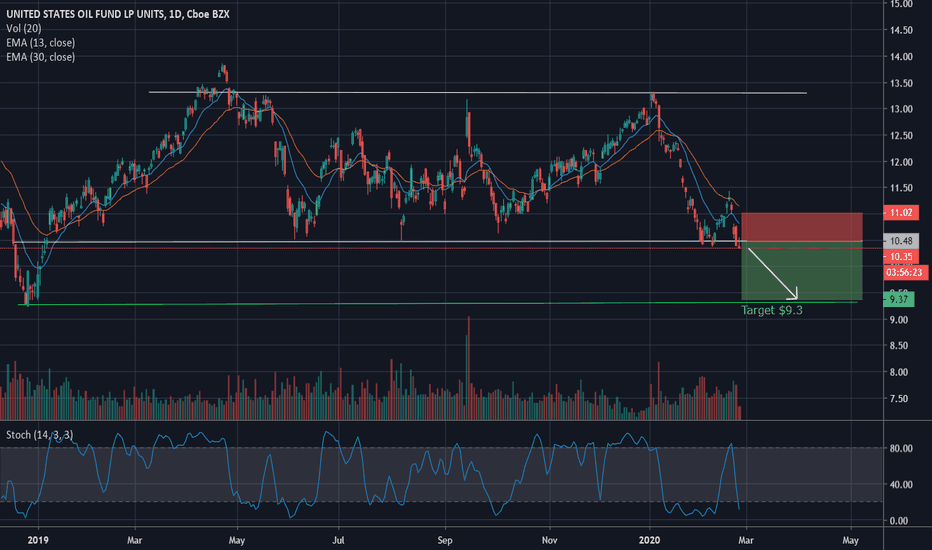Click the 10.35 current price label
This screenshot has width=932, height=550.
pos(901,257)
